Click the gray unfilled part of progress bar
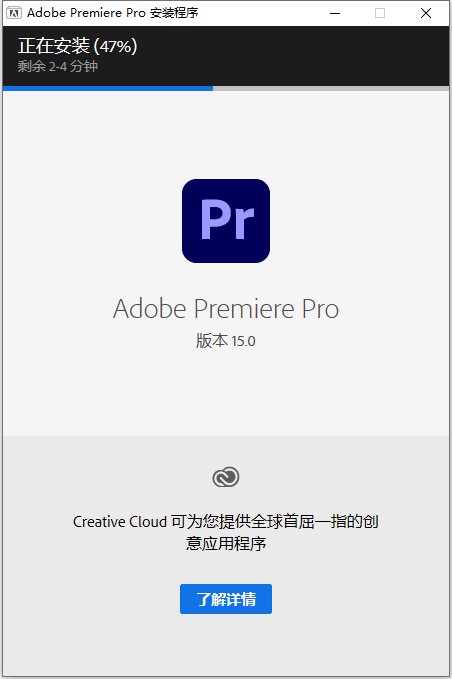This screenshot has width=452, height=679. point(331,88)
